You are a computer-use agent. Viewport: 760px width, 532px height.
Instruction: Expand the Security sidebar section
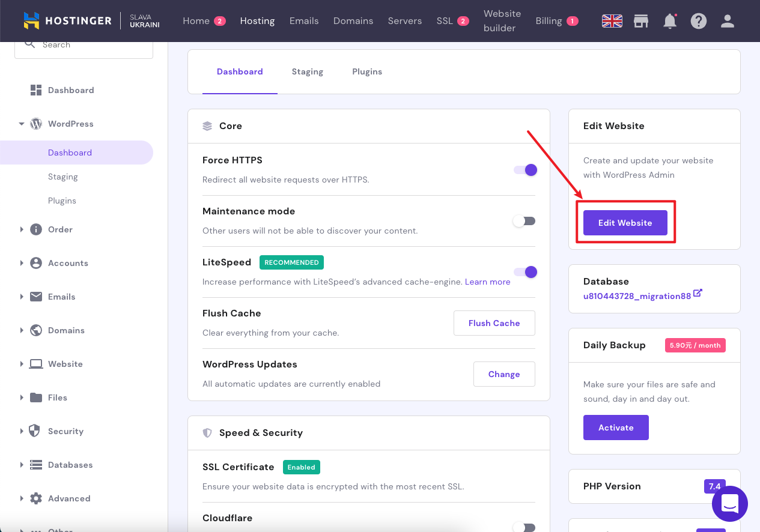(x=22, y=431)
